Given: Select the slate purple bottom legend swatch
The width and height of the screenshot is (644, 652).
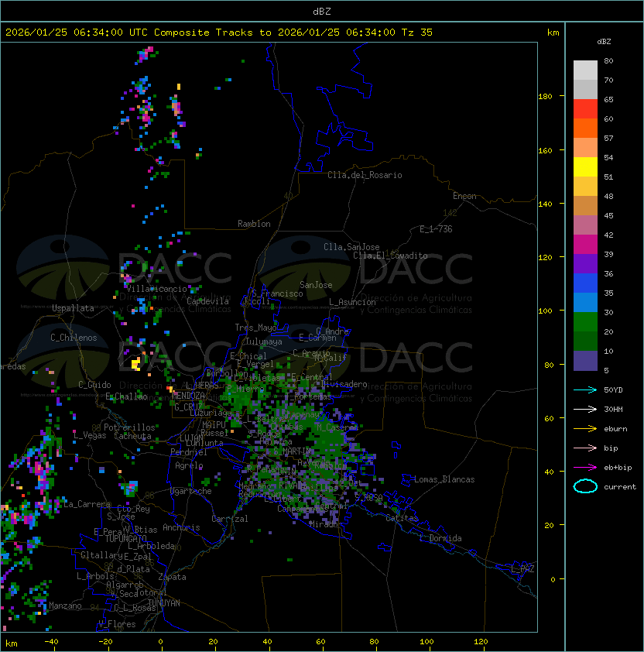Looking at the screenshot, I should pos(585,361).
